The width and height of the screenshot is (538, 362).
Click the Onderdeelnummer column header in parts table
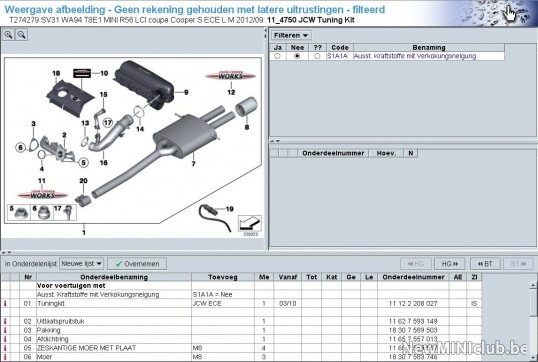click(413, 277)
